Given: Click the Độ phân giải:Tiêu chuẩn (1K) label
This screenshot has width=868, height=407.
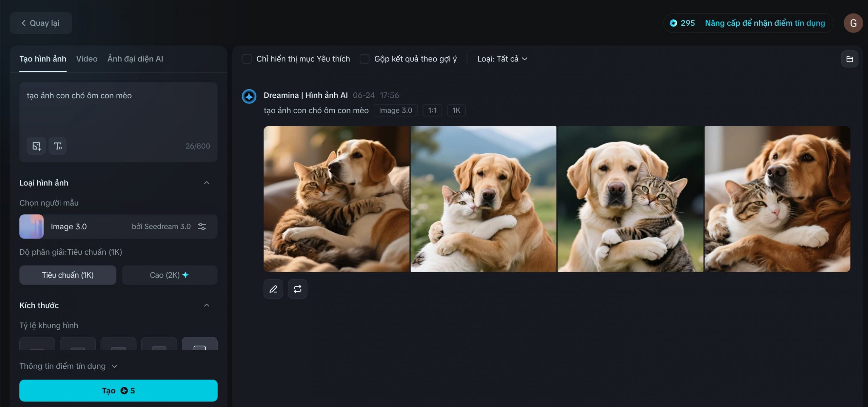Looking at the screenshot, I should click(x=71, y=252).
